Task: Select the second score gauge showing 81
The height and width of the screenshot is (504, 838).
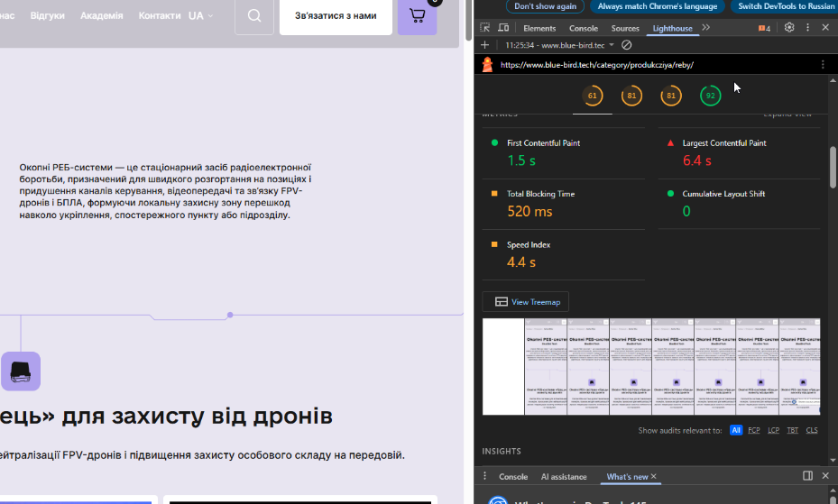Action: [671, 96]
